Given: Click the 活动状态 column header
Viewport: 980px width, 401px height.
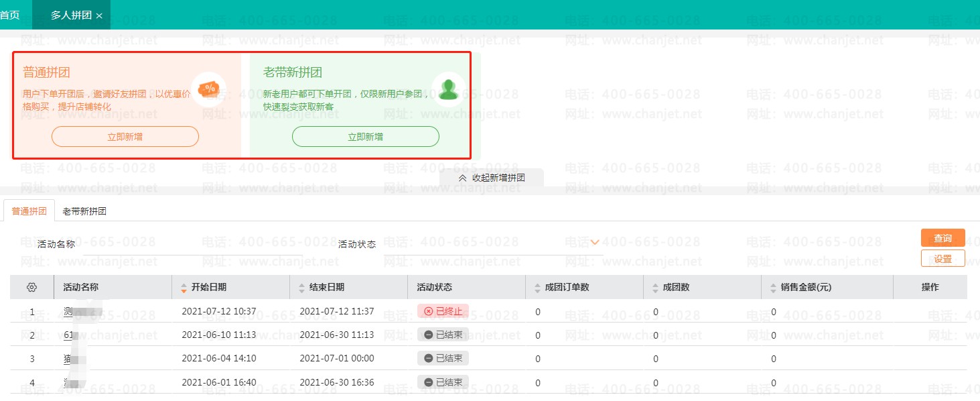Looking at the screenshot, I should click(x=435, y=287).
